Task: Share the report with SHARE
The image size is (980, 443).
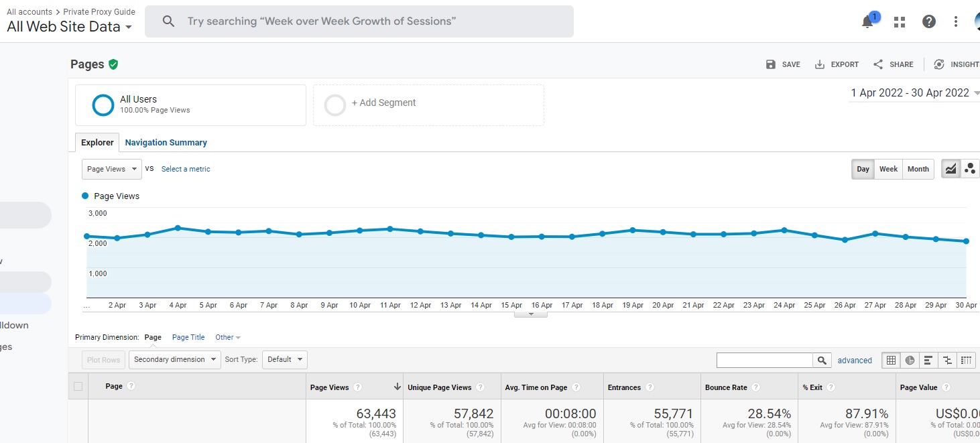Action: (893, 64)
